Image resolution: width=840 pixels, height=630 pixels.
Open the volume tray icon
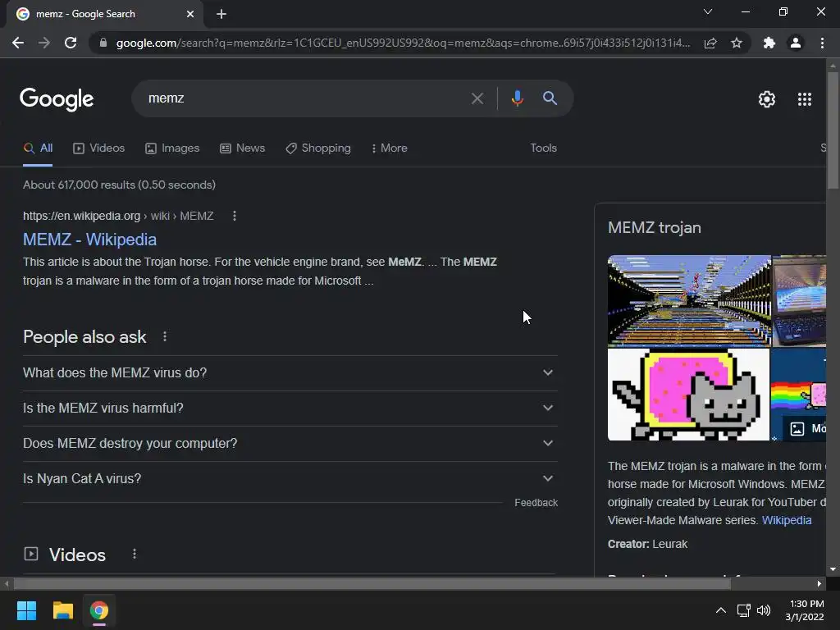pos(764,610)
